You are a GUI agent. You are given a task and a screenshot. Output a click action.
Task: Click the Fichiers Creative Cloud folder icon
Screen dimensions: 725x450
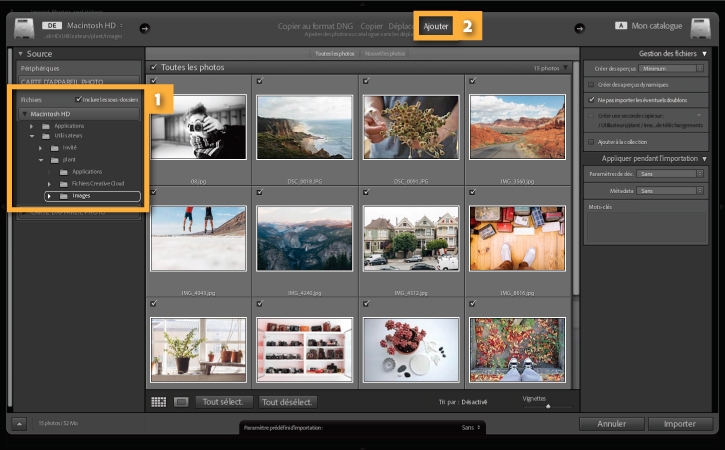pyautogui.click(x=64, y=184)
